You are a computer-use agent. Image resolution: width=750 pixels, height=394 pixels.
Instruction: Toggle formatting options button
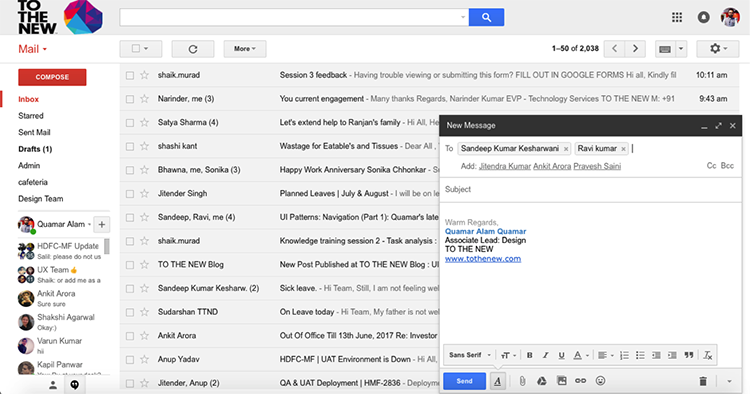tap(498, 381)
